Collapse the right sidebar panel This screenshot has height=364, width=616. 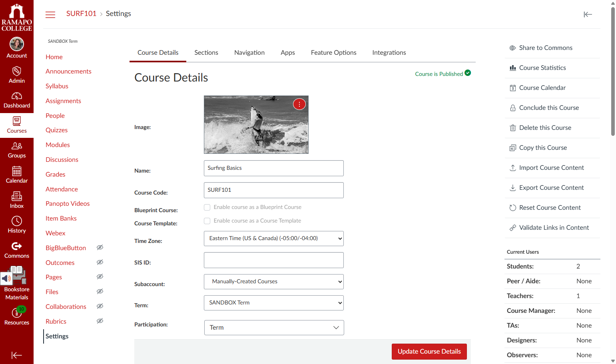pos(588,14)
